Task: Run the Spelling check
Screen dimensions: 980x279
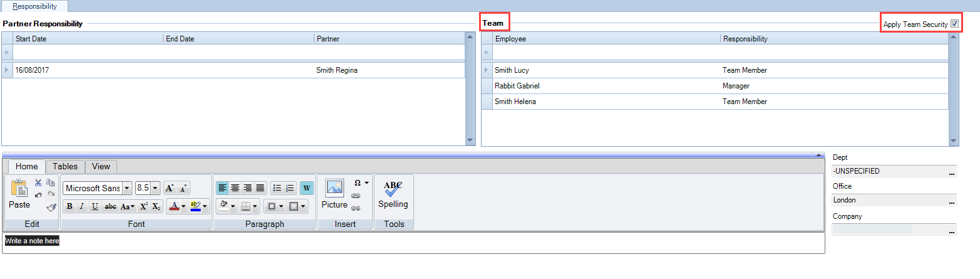Action: pyautogui.click(x=393, y=194)
